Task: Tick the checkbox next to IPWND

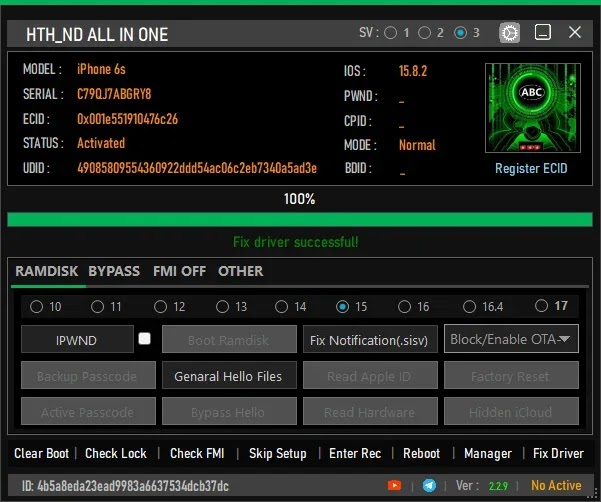Action: point(145,338)
